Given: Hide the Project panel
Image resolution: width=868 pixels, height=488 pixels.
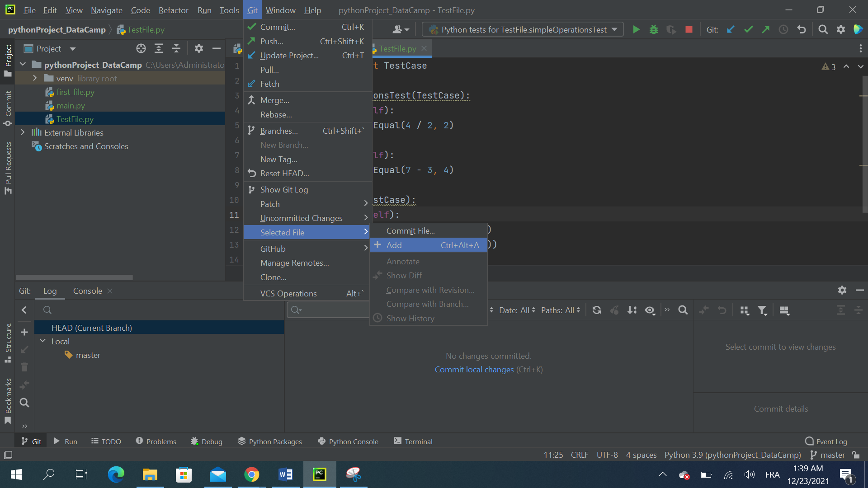Looking at the screenshot, I should tap(217, 48).
